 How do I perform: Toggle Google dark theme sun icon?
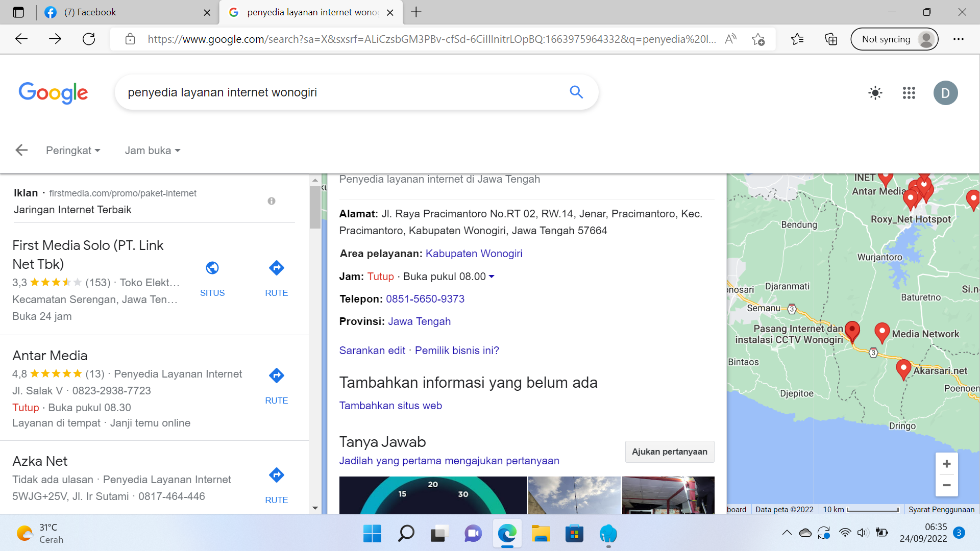coord(875,93)
